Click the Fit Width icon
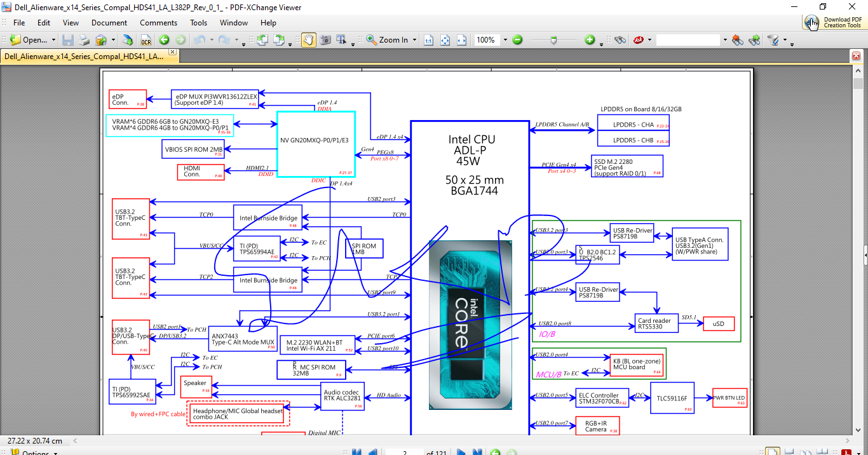868x455 pixels. tap(461, 39)
